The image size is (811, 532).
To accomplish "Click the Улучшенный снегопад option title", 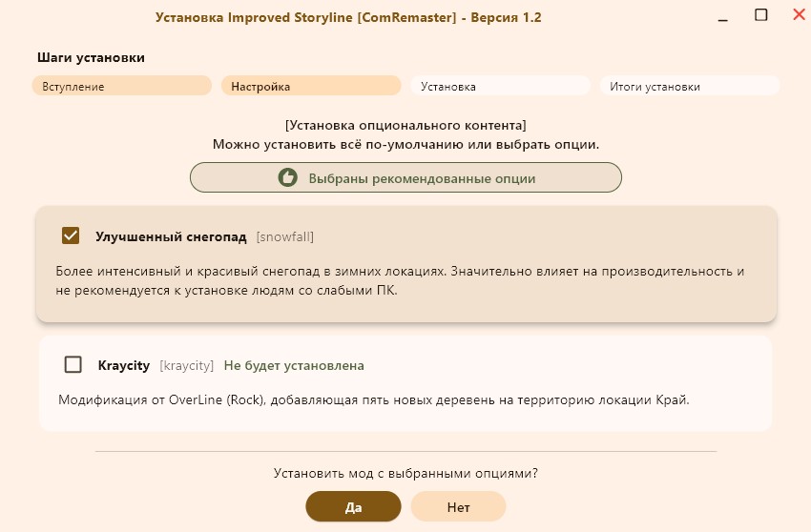I will tap(171, 236).
